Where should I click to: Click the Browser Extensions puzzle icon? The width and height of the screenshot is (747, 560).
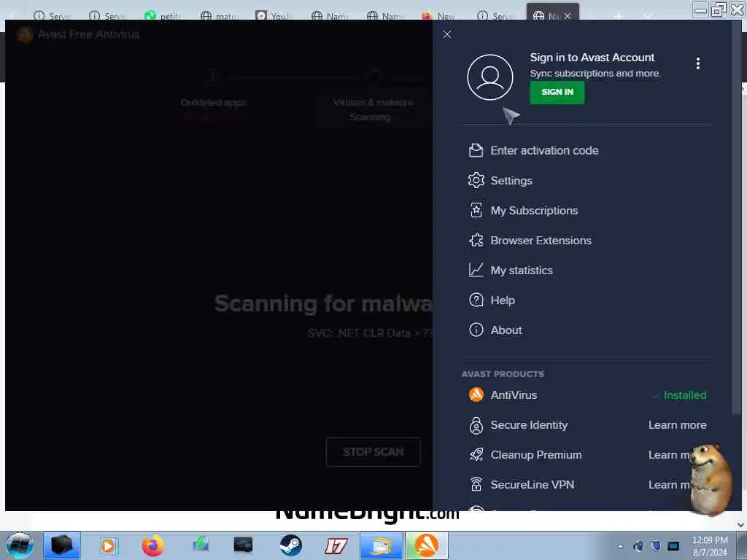476,241
